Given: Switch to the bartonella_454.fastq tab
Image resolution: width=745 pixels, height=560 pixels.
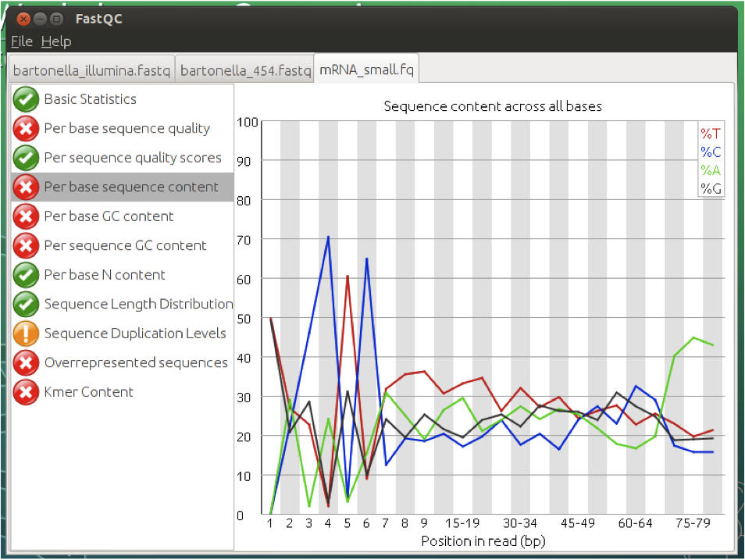Looking at the screenshot, I should (245, 70).
